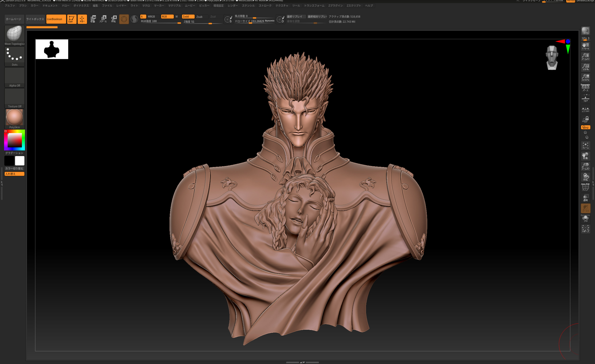
Task: Click the ライトボックス button
Action: point(35,19)
